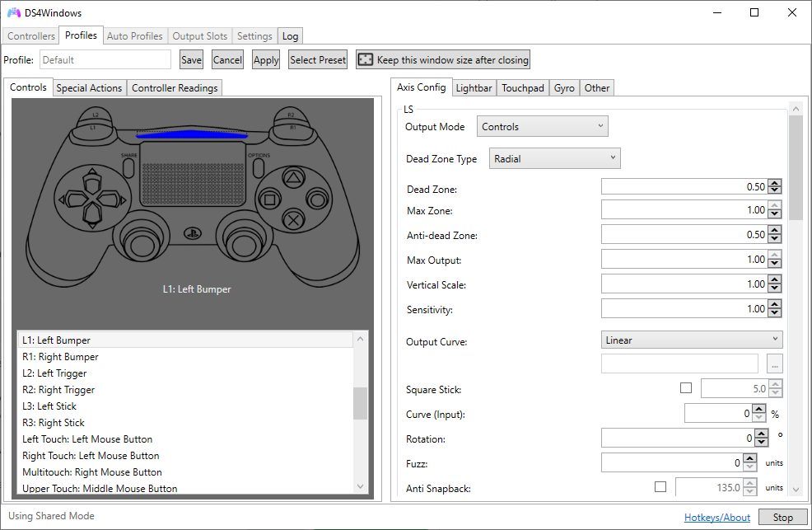The height and width of the screenshot is (530, 812).
Task: Increase Dead Zone using its up arrow
Action: point(772,181)
